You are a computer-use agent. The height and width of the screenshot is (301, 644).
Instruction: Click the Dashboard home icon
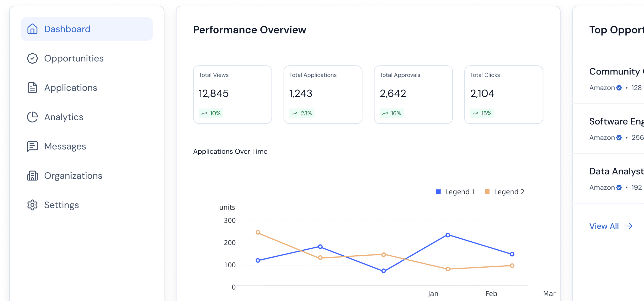click(x=32, y=29)
